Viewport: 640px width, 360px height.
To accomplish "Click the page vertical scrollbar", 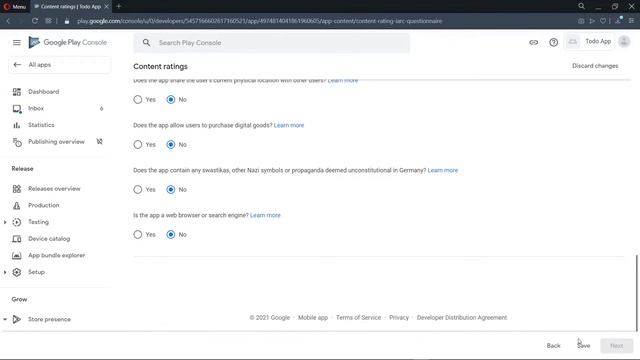I will click(636, 293).
